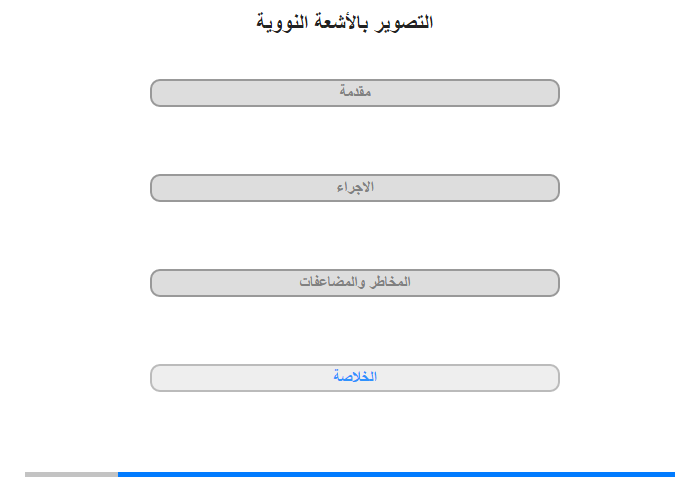The width and height of the screenshot is (700, 480).
Task: Choose the procedure (الاجراء) menu entry
Action: [x=355, y=188]
